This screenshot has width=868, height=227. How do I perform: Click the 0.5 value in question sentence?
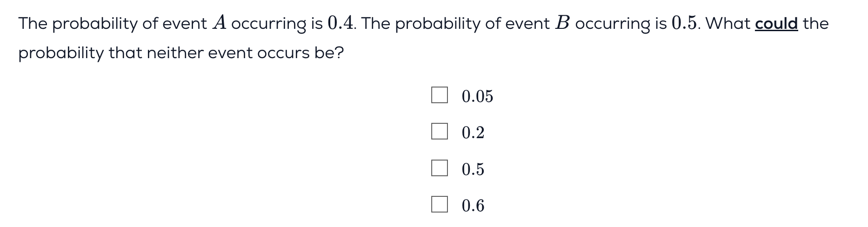click(x=685, y=23)
